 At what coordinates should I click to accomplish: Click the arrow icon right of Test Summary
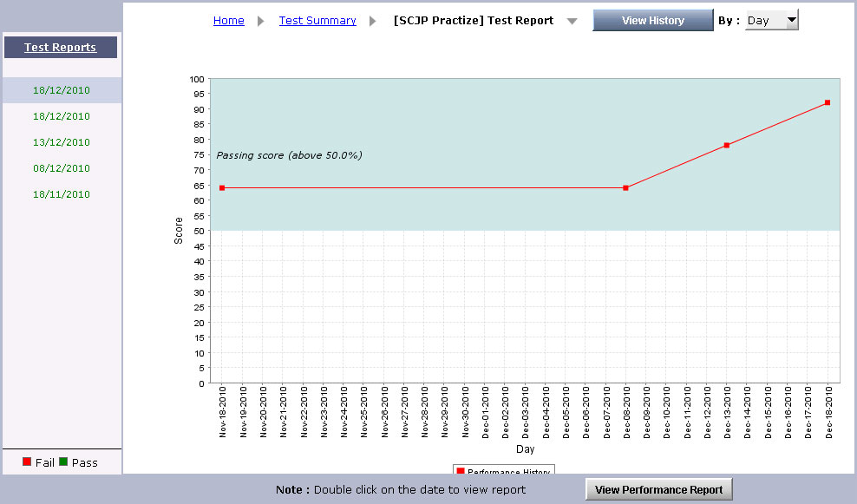pos(373,21)
